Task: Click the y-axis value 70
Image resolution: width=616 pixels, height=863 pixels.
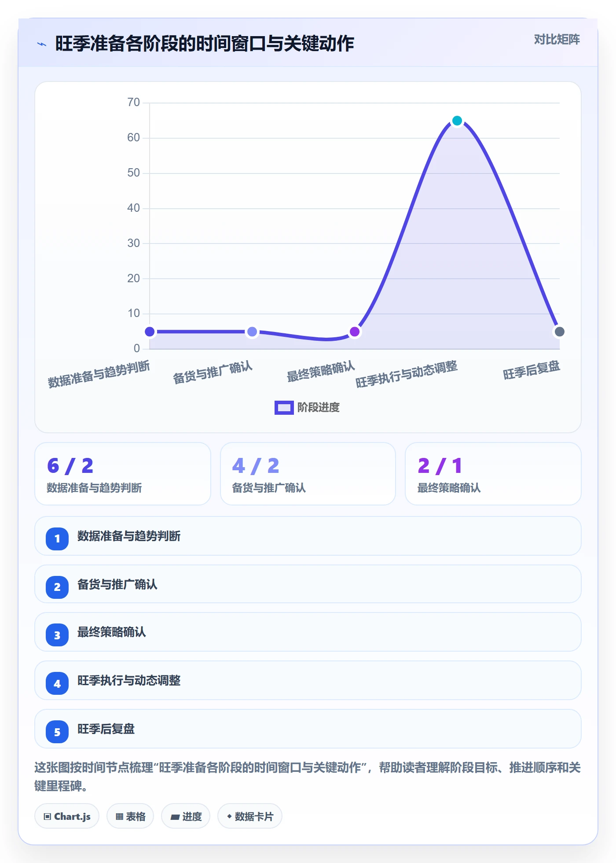Action: 133,103
